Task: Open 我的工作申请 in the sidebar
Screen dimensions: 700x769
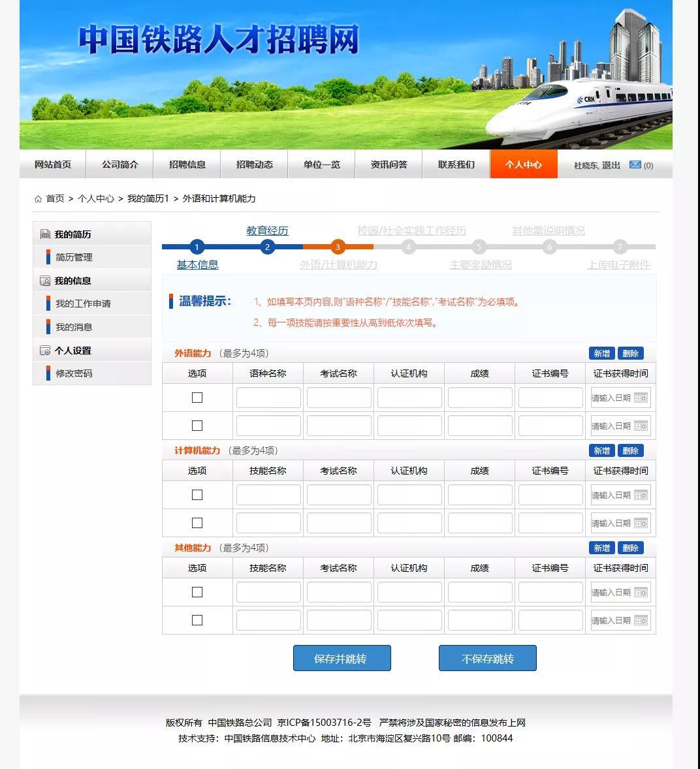Action: pyautogui.click(x=83, y=304)
